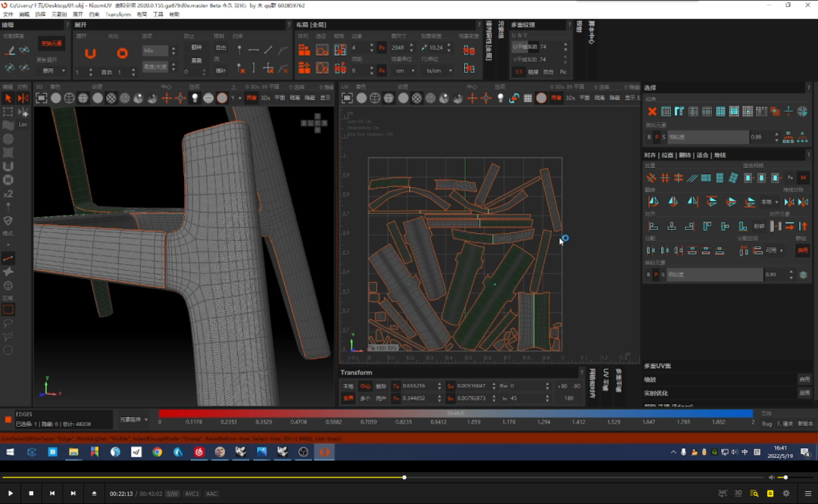
Task: Click the +90 rotation button
Action: click(x=562, y=386)
